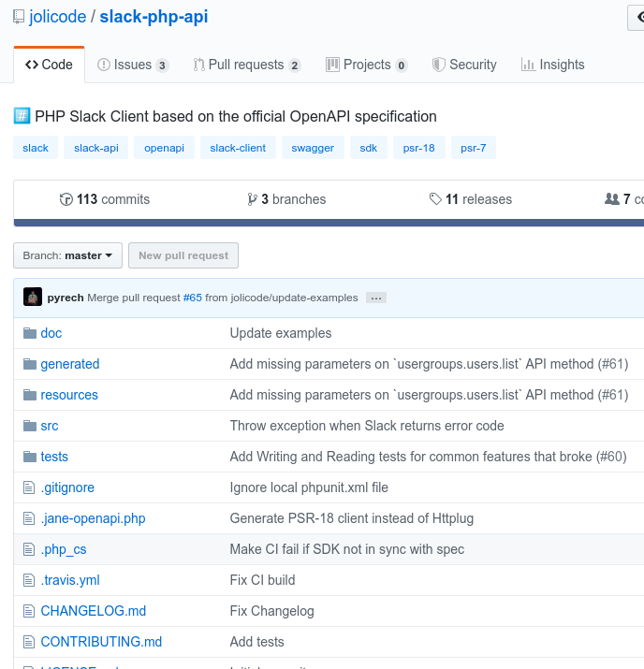Click 'Throw exception when Slack returns error code'
The image size is (644, 669).
(x=367, y=426)
